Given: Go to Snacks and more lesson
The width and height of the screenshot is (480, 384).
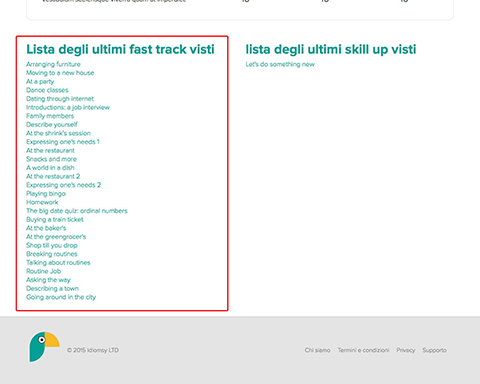Looking at the screenshot, I should pyautogui.click(x=52, y=159).
